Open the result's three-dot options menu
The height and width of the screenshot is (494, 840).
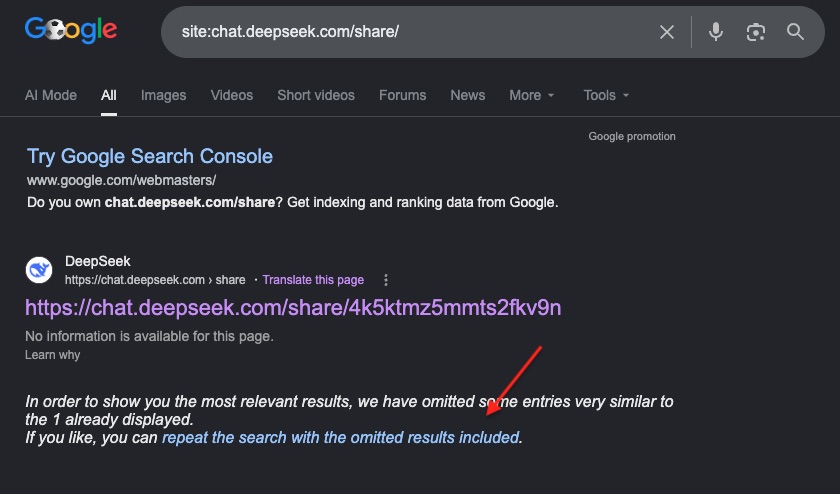click(x=386, y=280)
